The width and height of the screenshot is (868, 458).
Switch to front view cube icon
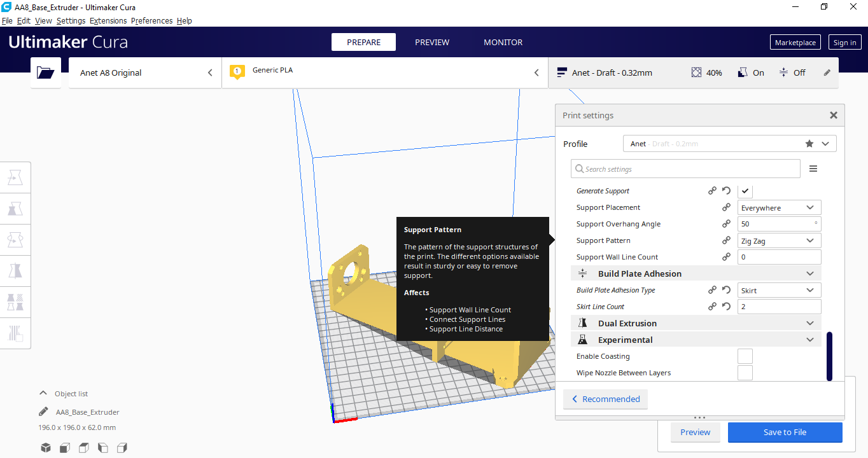click(64, 448)
